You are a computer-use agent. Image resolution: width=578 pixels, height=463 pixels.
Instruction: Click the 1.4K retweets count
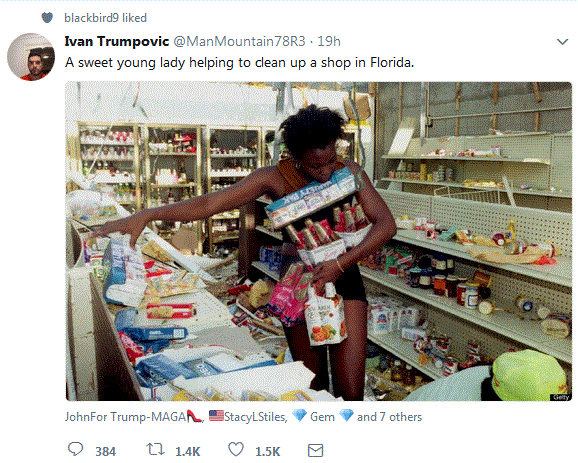pos(188,451)
